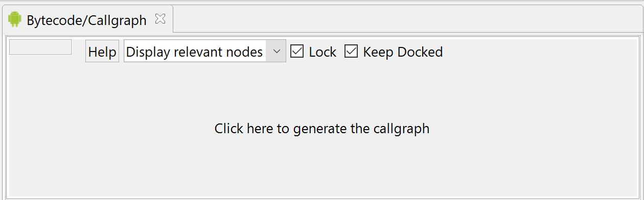
Task: Close the Bytecode/Callgraph tab using its X
Action: (x=160, y=20)
